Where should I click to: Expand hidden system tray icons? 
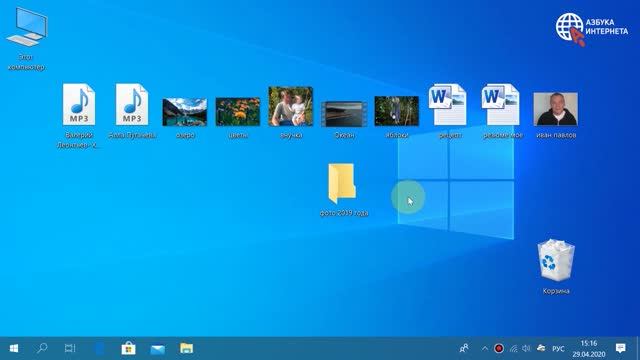[x=484, y=349]
